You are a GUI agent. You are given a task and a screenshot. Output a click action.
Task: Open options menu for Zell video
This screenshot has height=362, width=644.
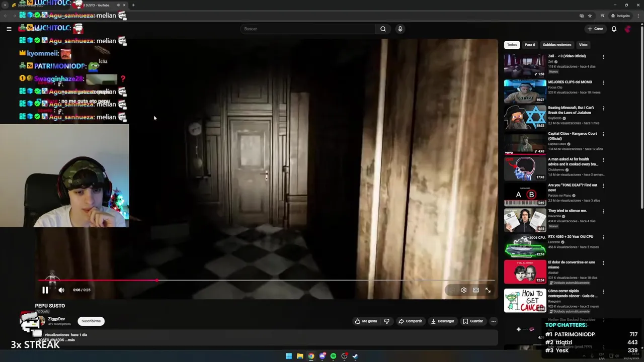click(603, 57)
